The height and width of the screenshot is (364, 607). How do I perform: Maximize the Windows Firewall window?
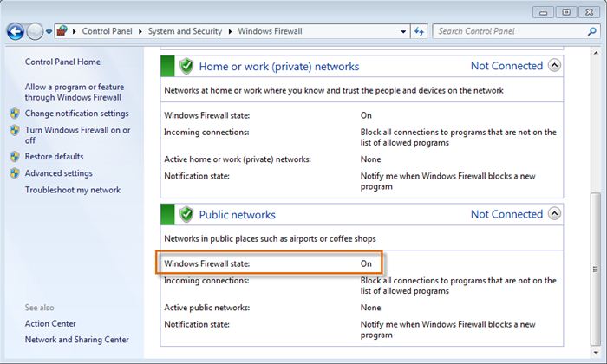pos(566,12)
